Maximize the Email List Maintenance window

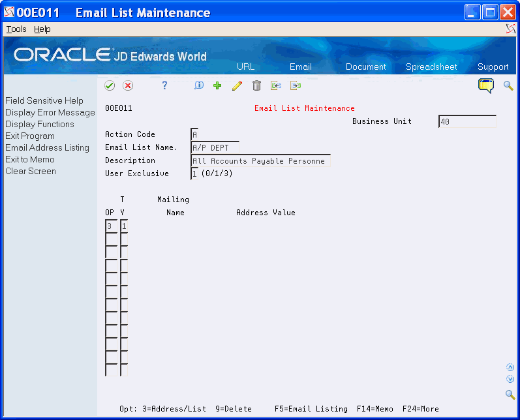[x=490, y=12]
